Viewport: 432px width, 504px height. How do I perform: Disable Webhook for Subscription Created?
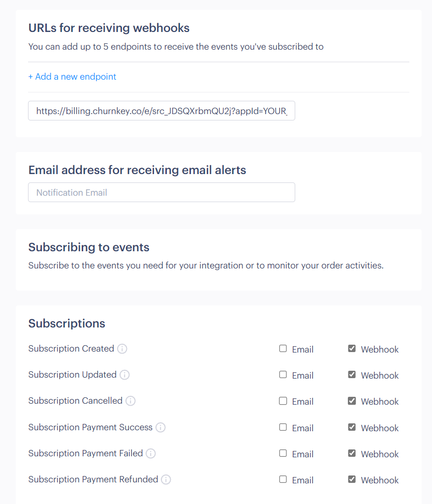coord(352,348)
